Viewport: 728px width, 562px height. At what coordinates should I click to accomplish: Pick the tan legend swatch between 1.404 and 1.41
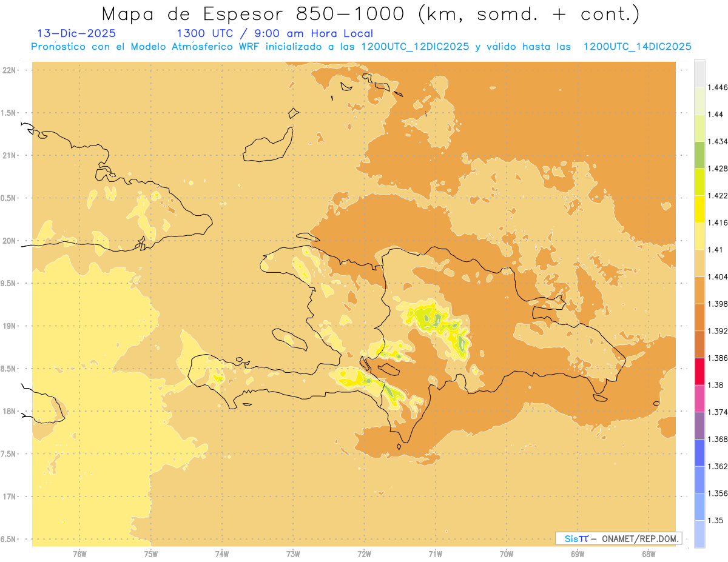click(699, 263)
